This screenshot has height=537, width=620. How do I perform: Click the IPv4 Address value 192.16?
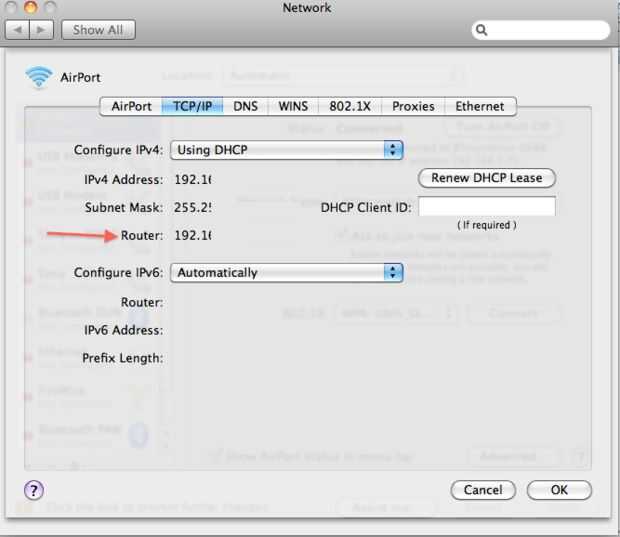click(193, 180)
